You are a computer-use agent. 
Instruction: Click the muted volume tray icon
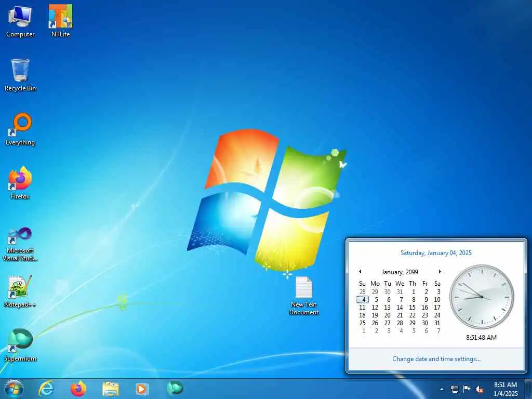point(480,389)
